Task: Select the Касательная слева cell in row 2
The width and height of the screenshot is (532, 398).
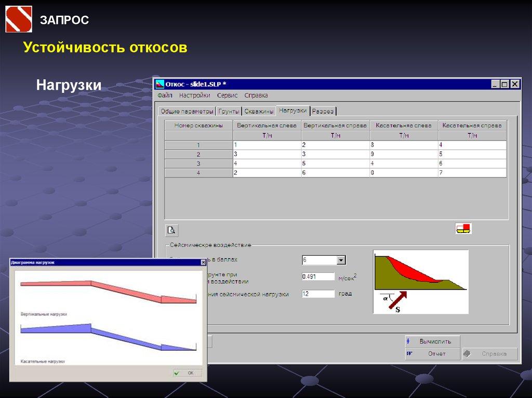Action: [x=404, y=154]
